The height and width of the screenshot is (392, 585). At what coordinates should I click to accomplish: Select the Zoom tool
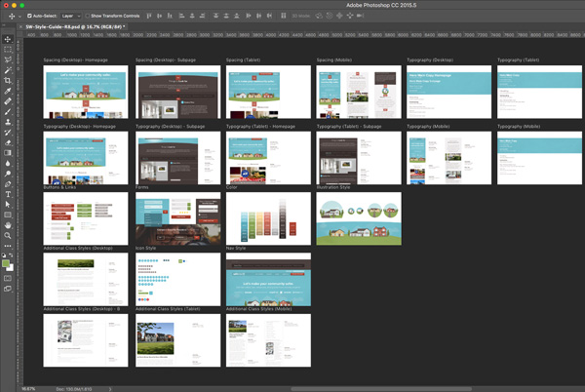8,235
